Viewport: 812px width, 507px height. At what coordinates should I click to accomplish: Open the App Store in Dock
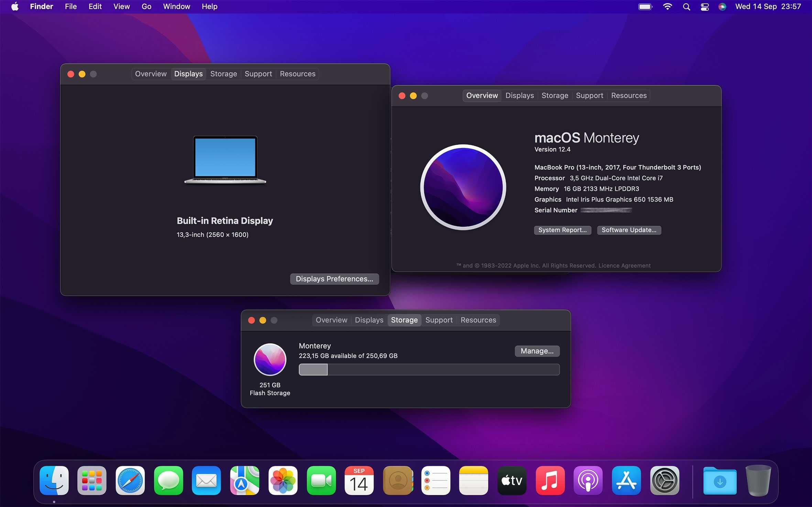626,480
